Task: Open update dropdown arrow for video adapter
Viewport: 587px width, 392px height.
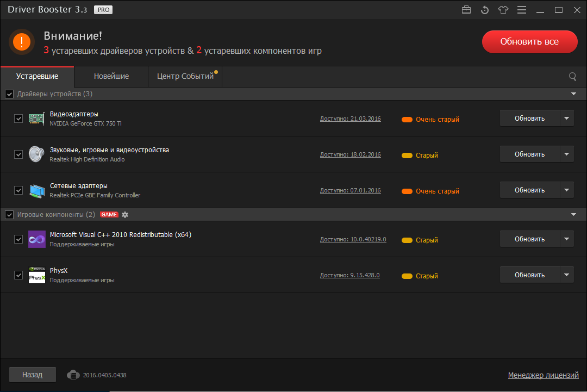Action: point(567,119)
